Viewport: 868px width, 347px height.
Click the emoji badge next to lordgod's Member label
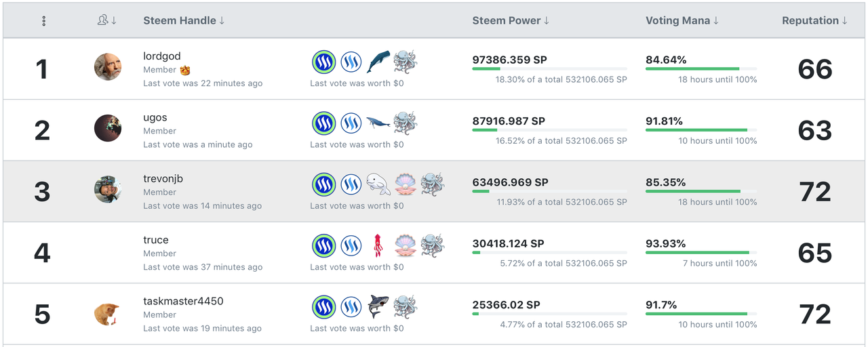(x=184, y=70)
